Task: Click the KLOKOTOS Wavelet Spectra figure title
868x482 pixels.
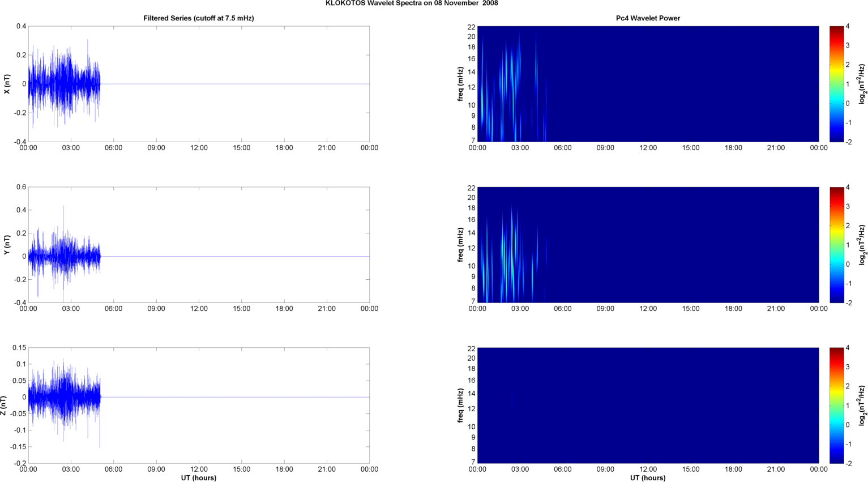Action: [x=412, y=3]
